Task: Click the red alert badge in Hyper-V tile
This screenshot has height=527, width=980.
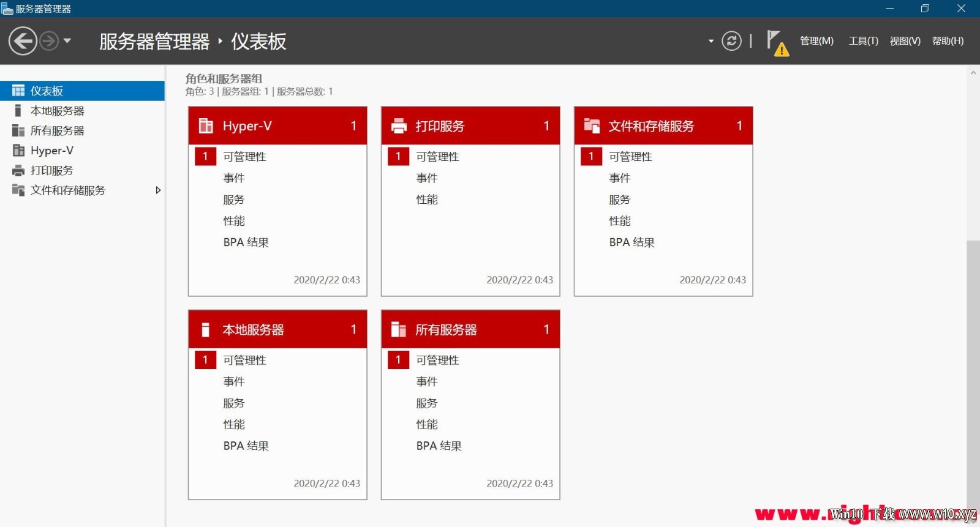Action: pyautogui.click(x=205, y=157)
